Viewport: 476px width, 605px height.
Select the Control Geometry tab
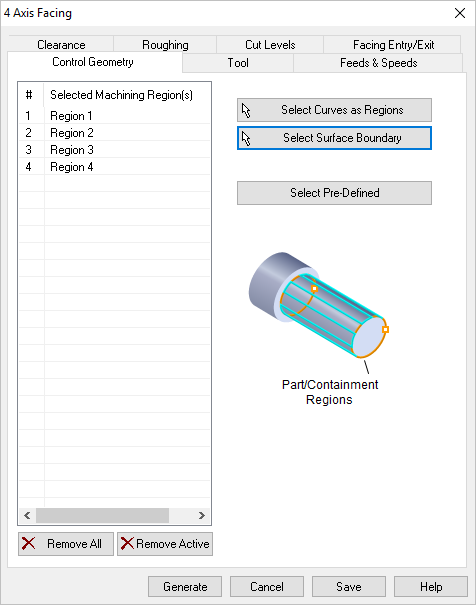[x=93, y=62]
